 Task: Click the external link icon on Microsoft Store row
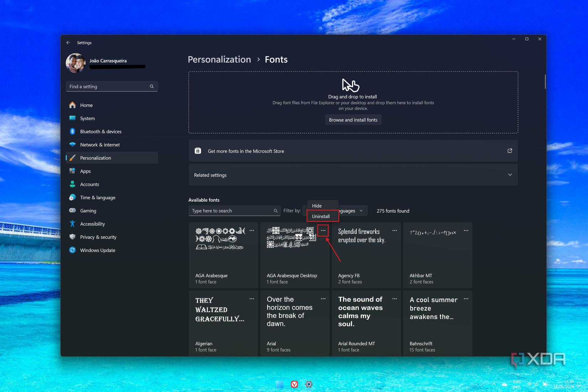point(510,151)
